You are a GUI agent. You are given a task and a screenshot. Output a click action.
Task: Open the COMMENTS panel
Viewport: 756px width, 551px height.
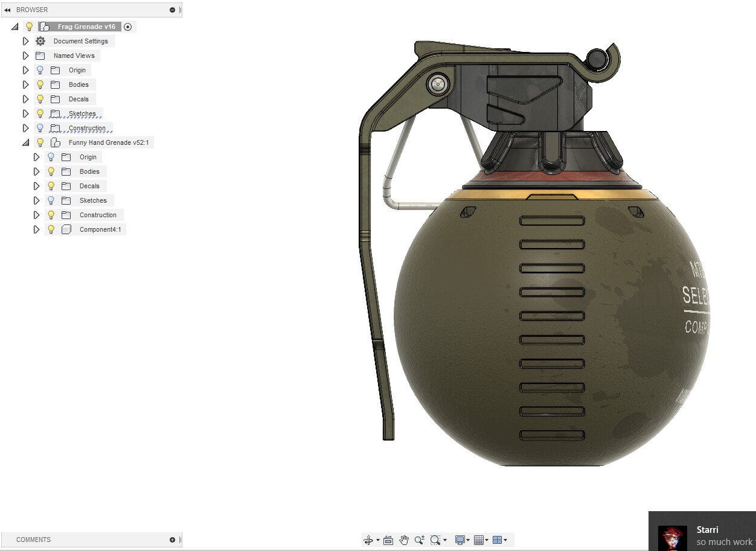(33, 540)
